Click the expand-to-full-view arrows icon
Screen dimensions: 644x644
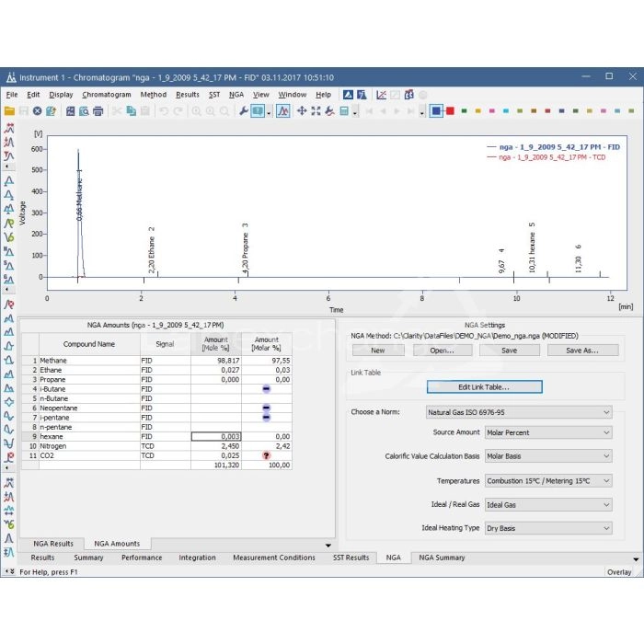(x=316, y=111)
